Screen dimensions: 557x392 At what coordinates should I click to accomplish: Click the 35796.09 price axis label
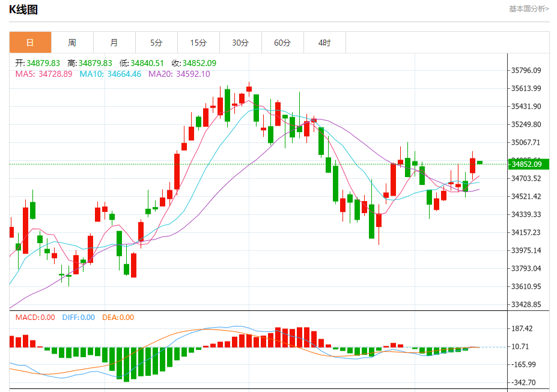526,70
